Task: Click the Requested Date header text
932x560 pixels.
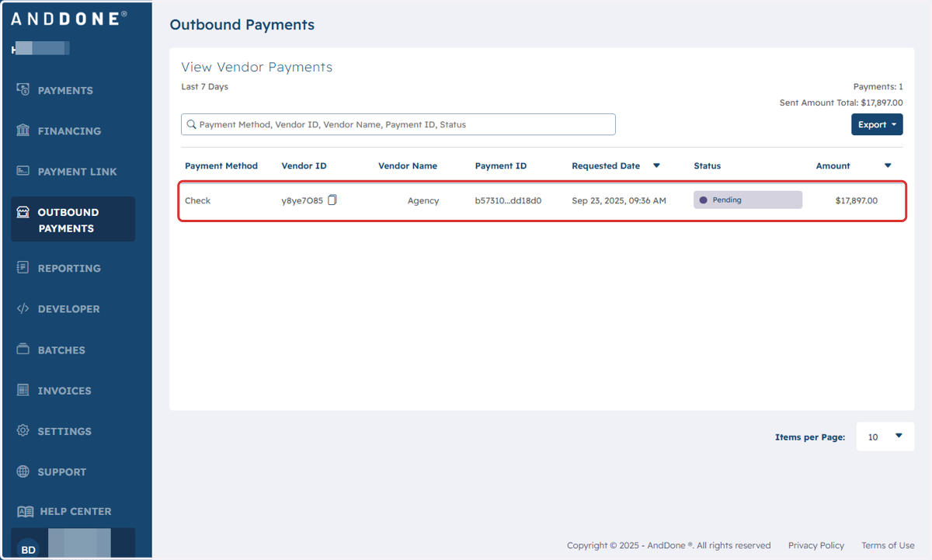Action: coord(606,165)
